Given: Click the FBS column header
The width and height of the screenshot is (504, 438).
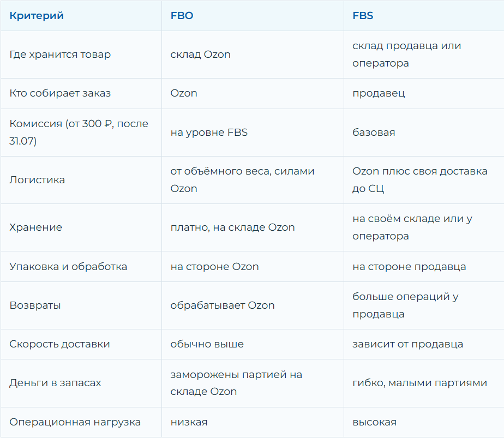Looking at the screenshot, I should pos(363,16).
